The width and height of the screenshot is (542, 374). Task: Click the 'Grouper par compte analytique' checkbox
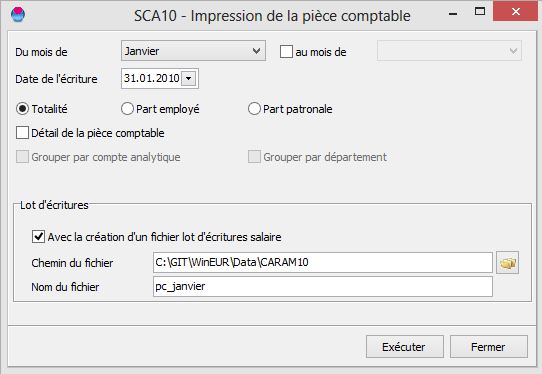coord(22,157)
